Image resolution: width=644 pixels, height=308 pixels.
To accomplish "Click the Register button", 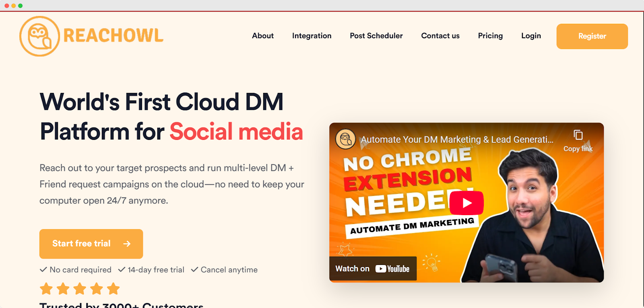I will click(592, 36).
